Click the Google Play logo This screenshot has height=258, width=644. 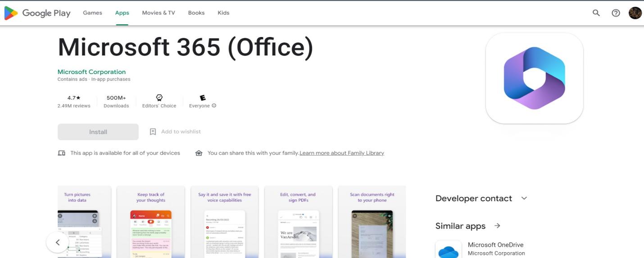(x=37, y=13)
